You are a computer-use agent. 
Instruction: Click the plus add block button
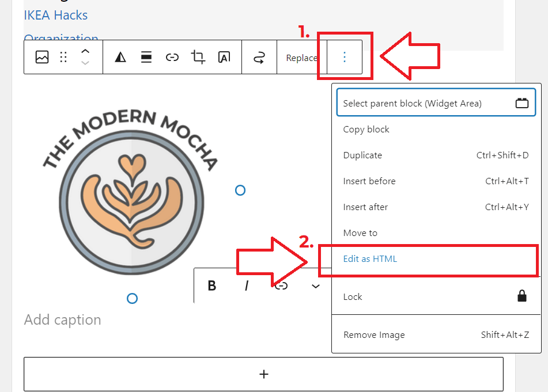[263, 374]
